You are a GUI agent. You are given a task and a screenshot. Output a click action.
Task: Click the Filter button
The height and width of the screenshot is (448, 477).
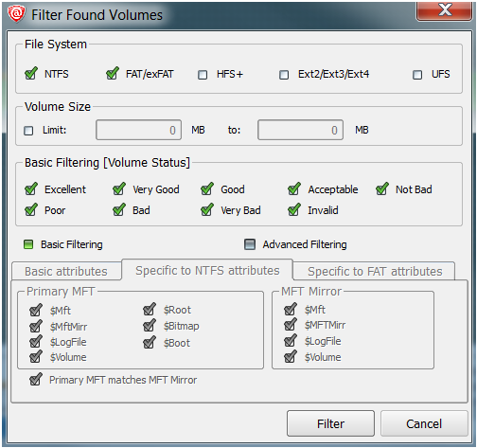[x=330, y=423]
